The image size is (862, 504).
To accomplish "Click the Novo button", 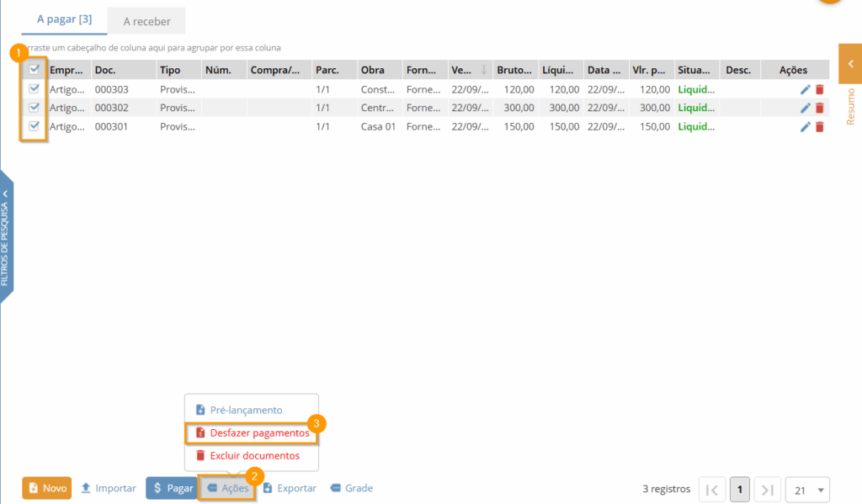I will click(46, 488).
